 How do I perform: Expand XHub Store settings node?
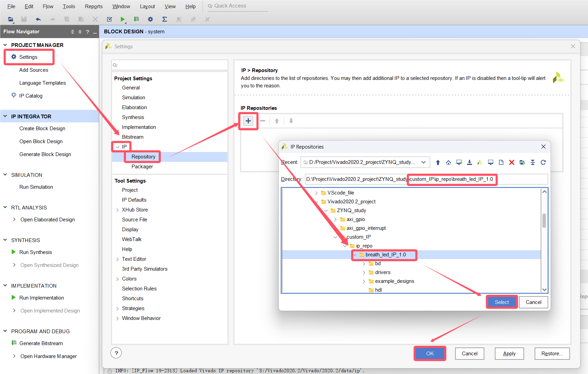pos(118,210)
